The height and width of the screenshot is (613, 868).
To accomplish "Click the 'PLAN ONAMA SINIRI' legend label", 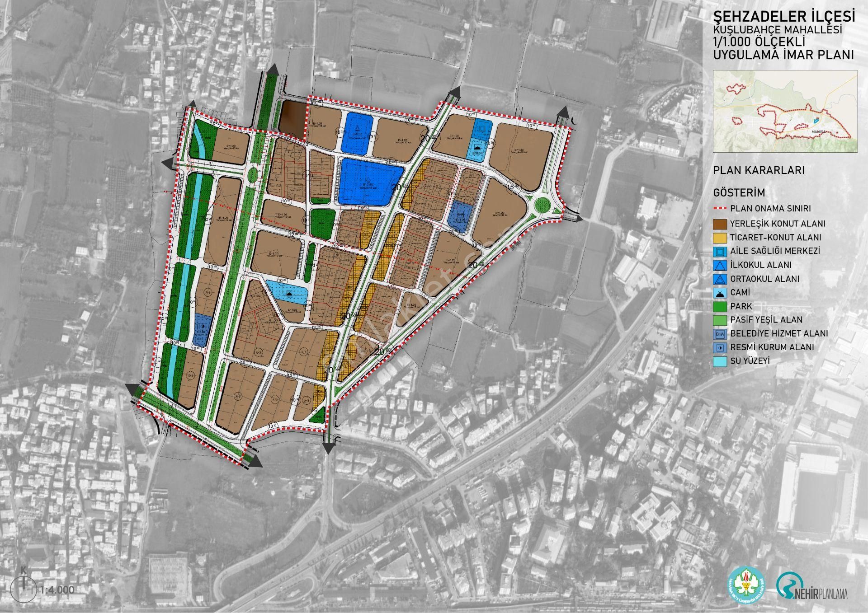I will (770, 209).
